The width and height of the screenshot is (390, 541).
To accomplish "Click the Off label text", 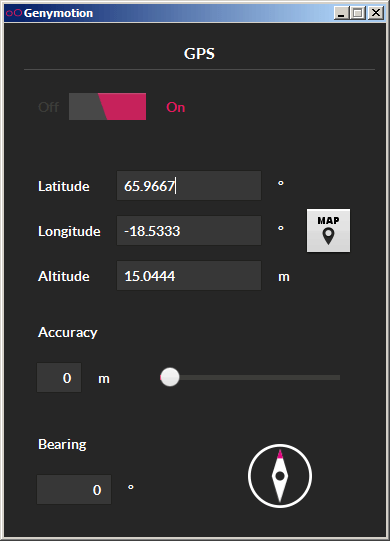I will [x=49, y=107].
